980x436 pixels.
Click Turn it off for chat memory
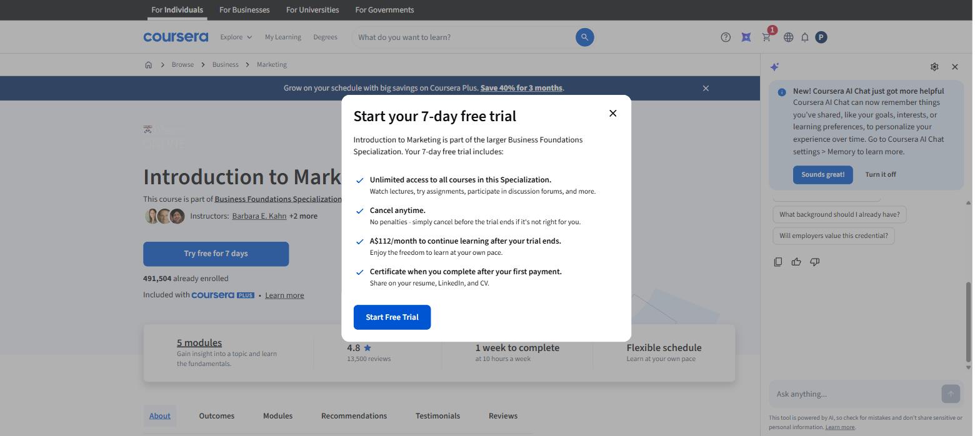click(x=880, y=174)
